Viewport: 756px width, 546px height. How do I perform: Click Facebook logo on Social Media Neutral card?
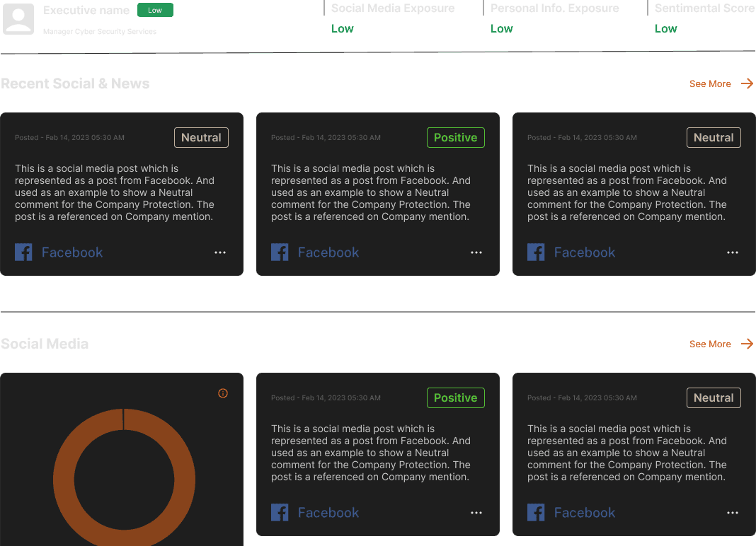click(x=536, y=512)
